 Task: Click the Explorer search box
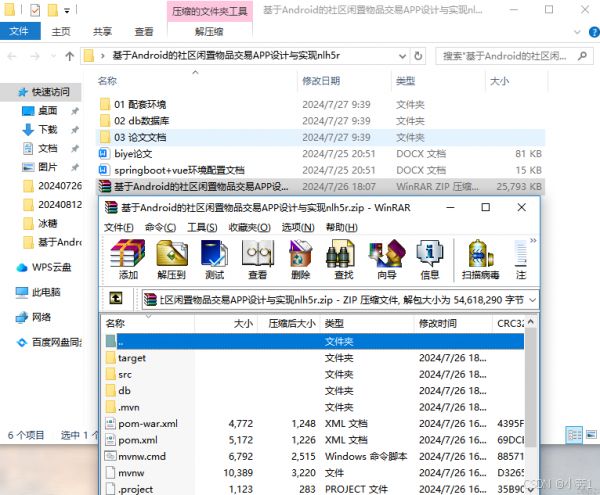point(514,56)
